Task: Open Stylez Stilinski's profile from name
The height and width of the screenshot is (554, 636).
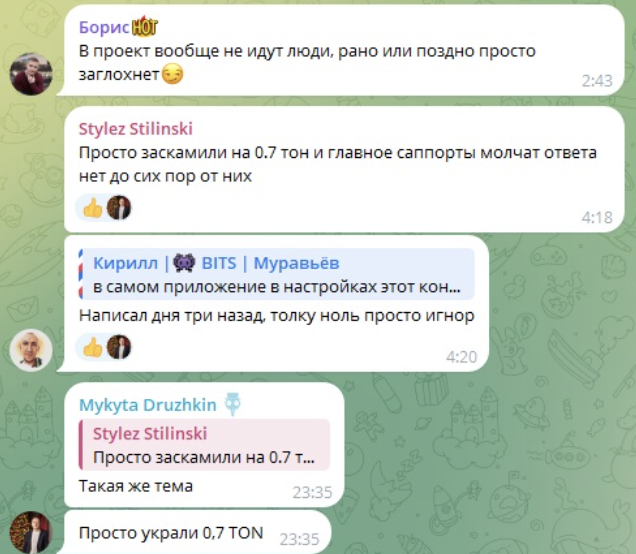Action: click(135, 129)
